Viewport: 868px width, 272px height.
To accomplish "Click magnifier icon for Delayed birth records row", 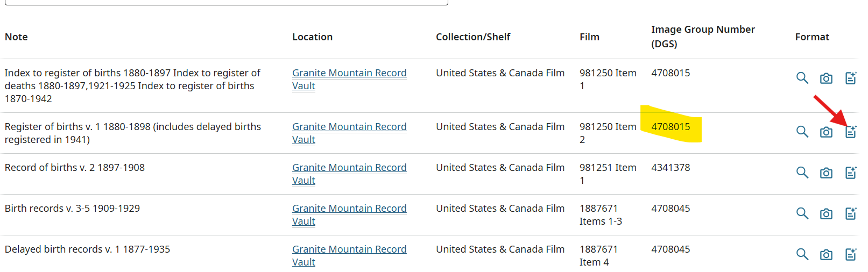I will 802,254.
